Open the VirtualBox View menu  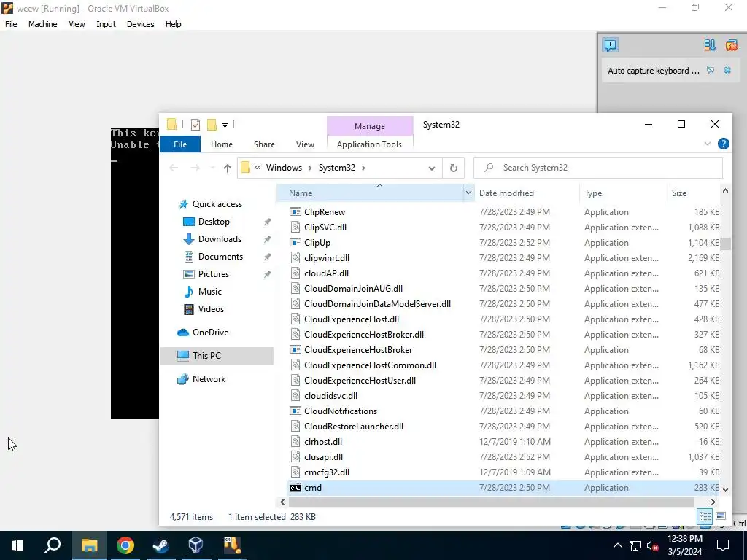point(76,24)
